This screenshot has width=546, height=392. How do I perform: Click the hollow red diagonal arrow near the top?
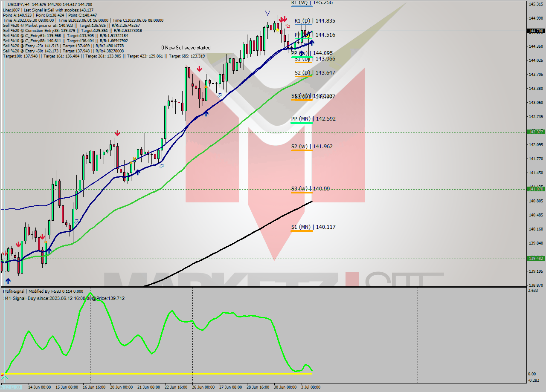tap(288, 26)
